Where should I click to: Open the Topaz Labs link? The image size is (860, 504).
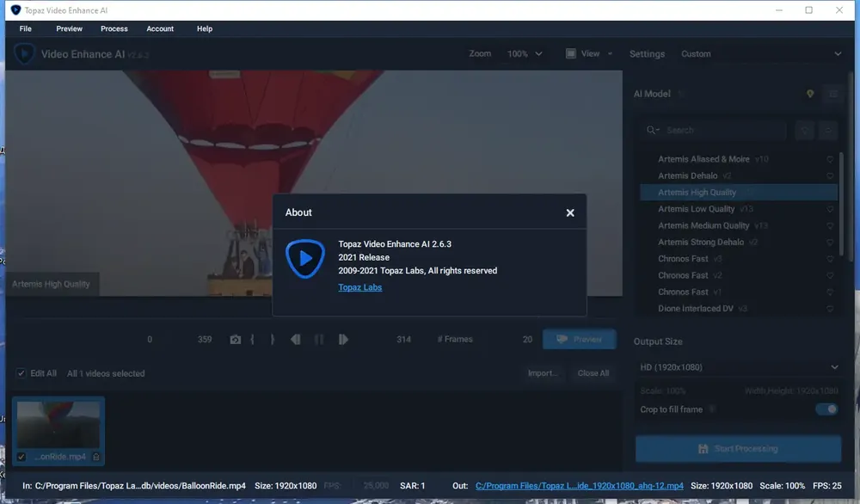point(359,287)
